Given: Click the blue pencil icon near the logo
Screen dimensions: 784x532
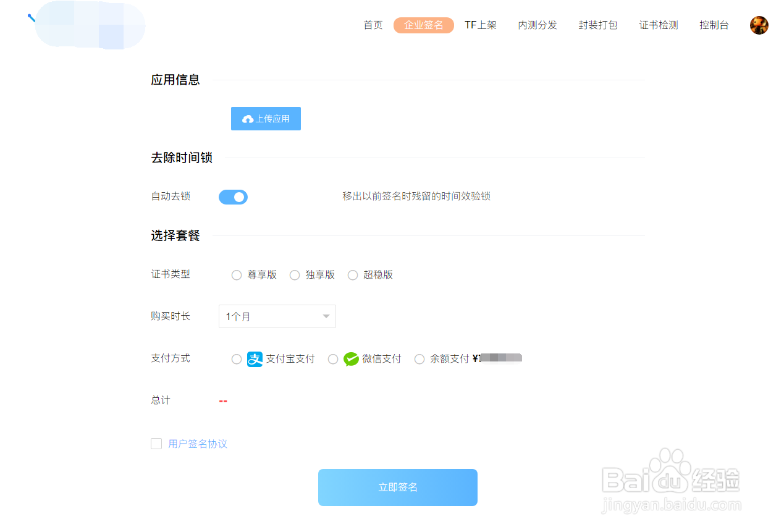Looking at the screenshot, I should [30, 18].
